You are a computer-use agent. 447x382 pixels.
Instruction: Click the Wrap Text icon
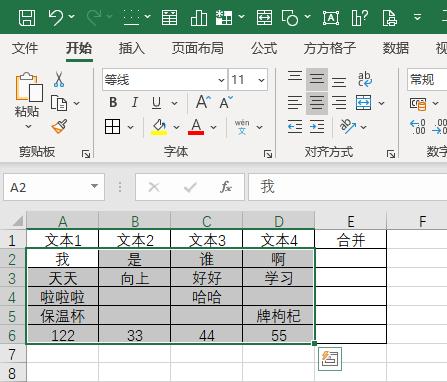pos(365,79)
